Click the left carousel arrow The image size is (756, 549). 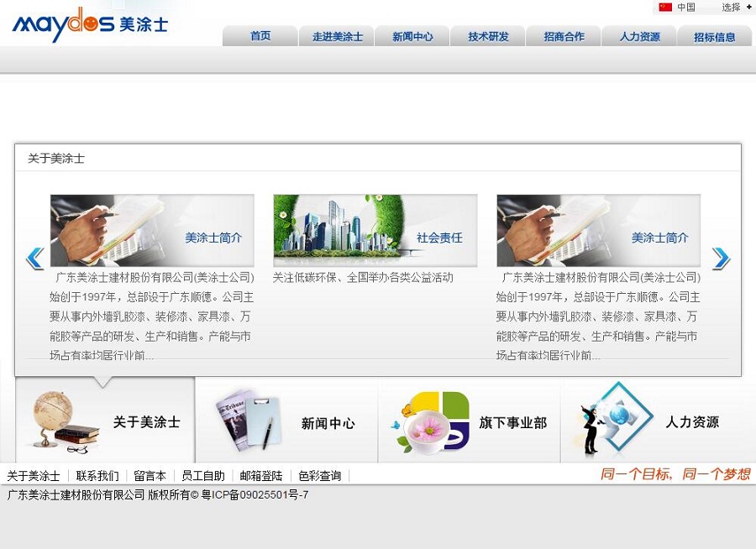point(35,258)
